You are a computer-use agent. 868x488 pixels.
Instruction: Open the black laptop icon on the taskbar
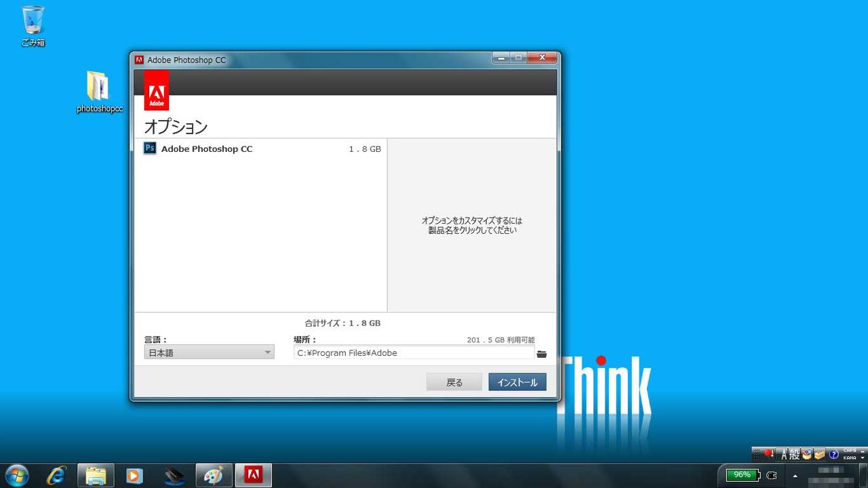point(174,475)
